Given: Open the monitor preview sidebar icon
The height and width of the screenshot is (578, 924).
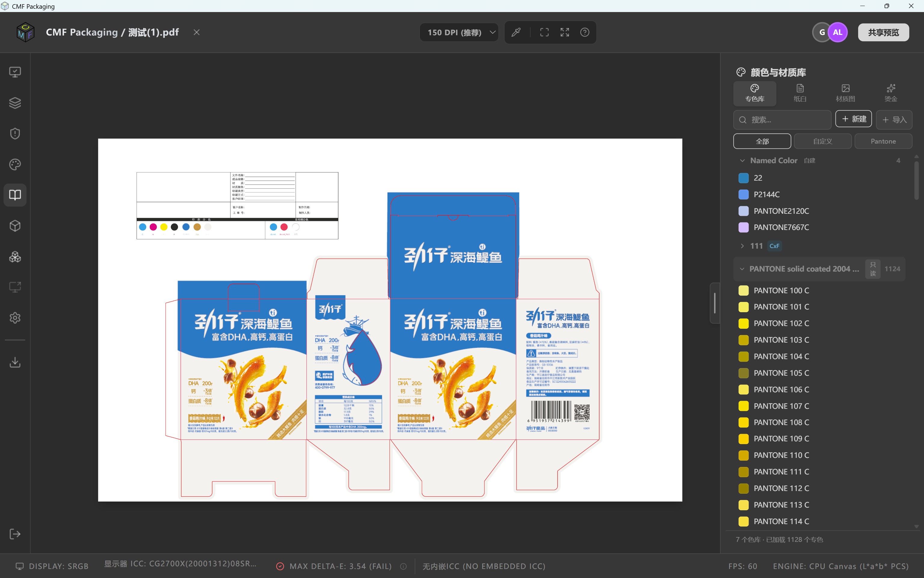Looking at the screenshot, I should (15, 72).
